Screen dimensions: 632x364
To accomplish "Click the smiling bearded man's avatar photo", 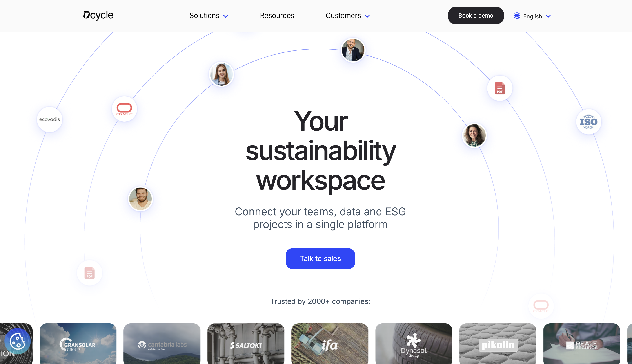I will [140, 199].
